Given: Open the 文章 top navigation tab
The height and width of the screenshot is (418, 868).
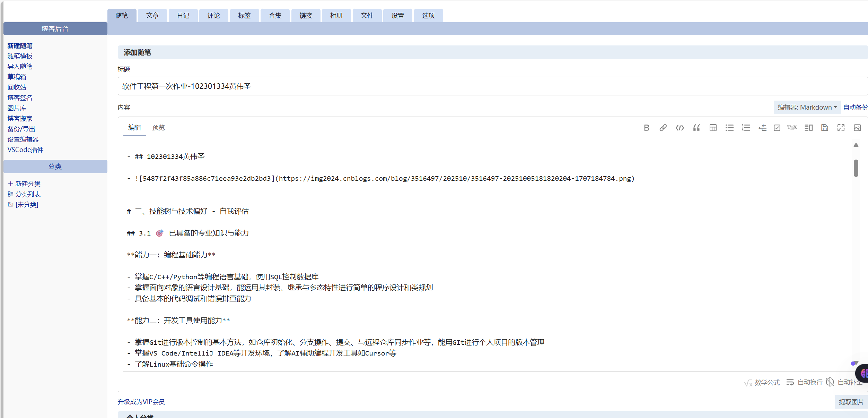Looking at the screenshot, I should click(x=152, y=16).
